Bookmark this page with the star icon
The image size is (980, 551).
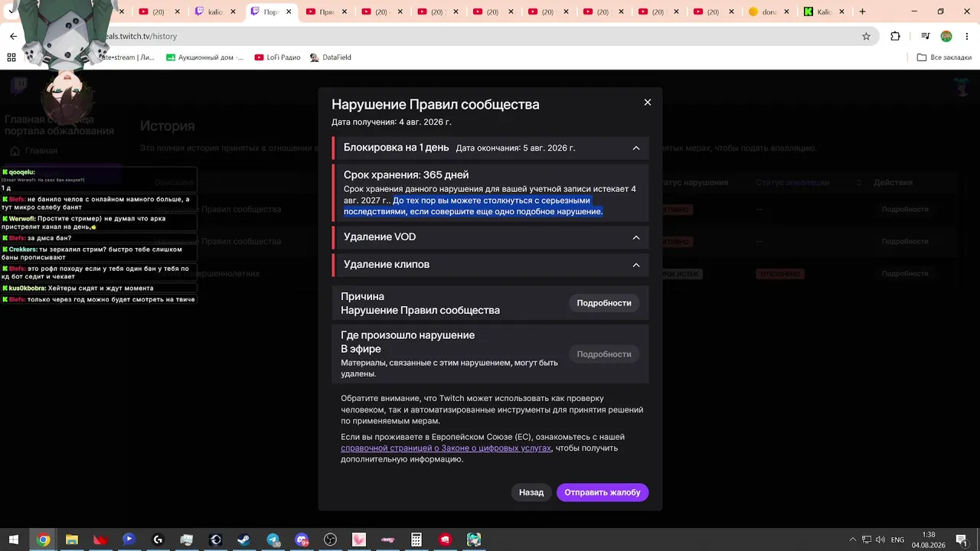pos(866,36)
